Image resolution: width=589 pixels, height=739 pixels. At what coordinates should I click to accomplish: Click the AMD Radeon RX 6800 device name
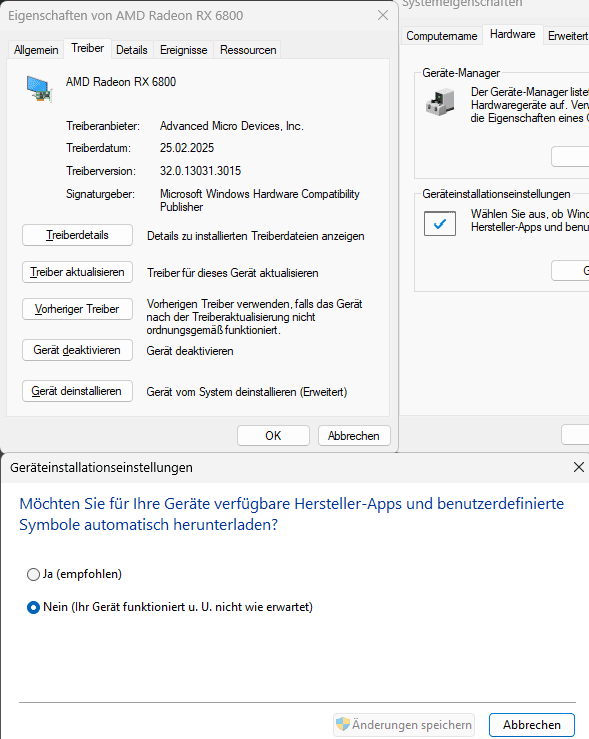(121, 82)
